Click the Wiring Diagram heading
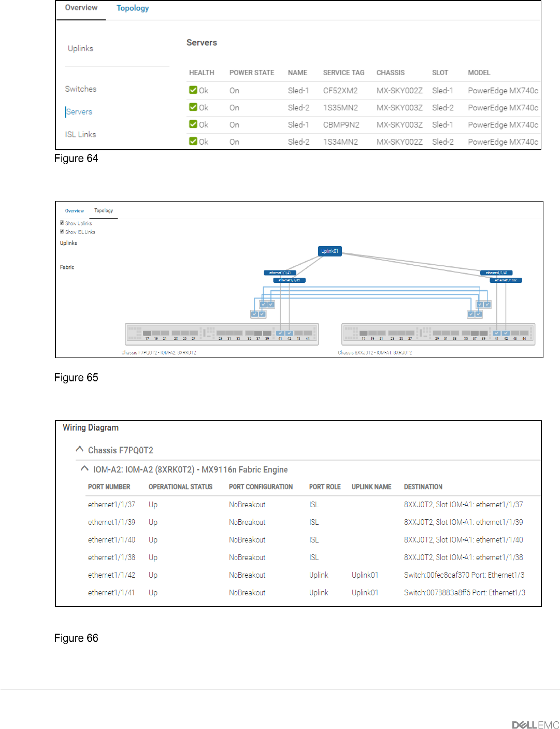This screenshot has height=729, width=560. click(x=91, y=427)
